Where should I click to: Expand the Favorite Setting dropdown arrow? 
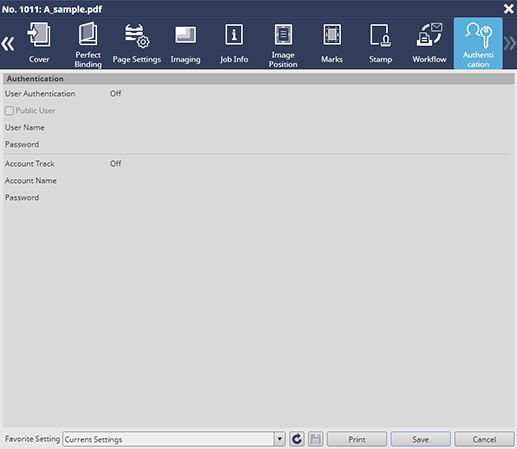coord(280,439)
